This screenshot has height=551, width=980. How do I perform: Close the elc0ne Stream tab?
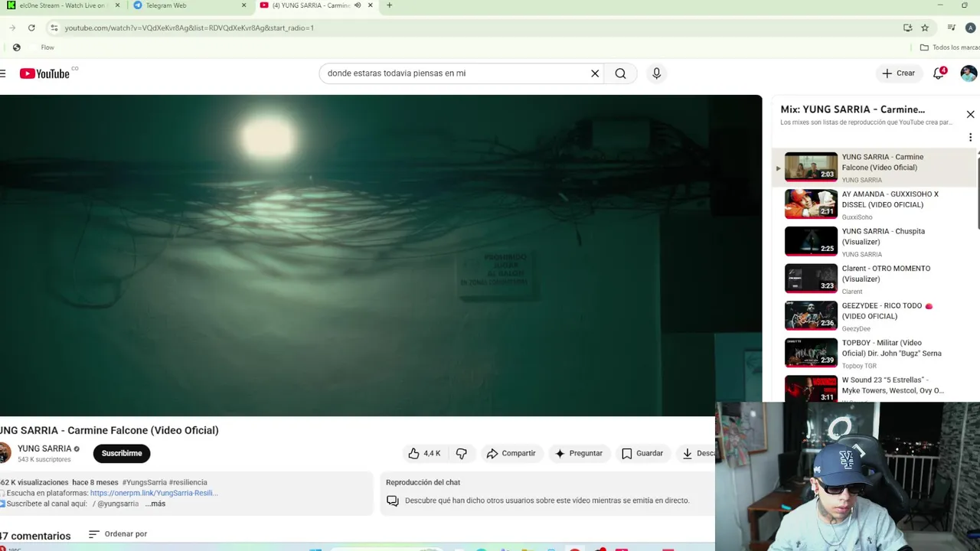click(117, 5)
